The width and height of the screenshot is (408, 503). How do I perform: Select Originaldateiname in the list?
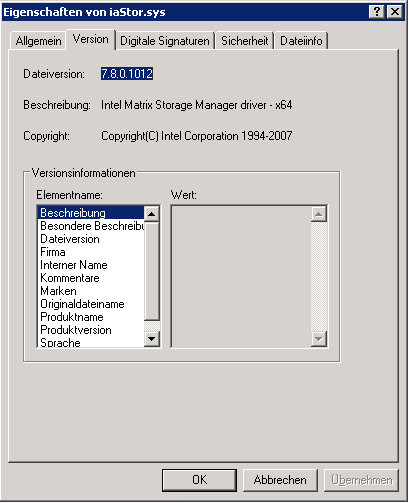coord(92,304)
